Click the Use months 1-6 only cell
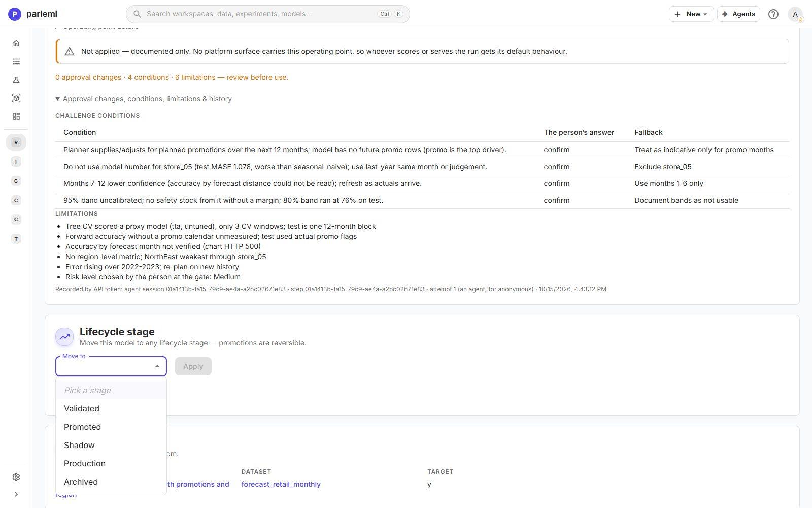 pyautogui.click(x=669, y=183)
